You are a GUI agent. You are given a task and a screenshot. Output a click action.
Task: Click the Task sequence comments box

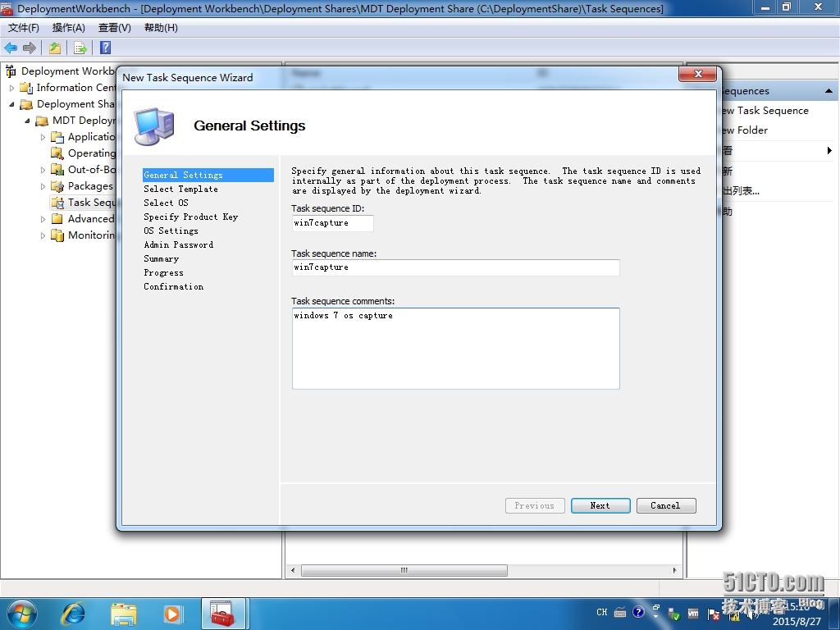(x=456, y=348)
